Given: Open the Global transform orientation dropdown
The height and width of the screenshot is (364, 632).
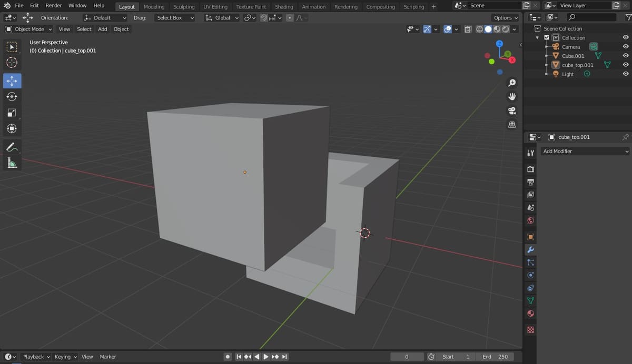Looking at the screenshot, I should tap(222, 17).
